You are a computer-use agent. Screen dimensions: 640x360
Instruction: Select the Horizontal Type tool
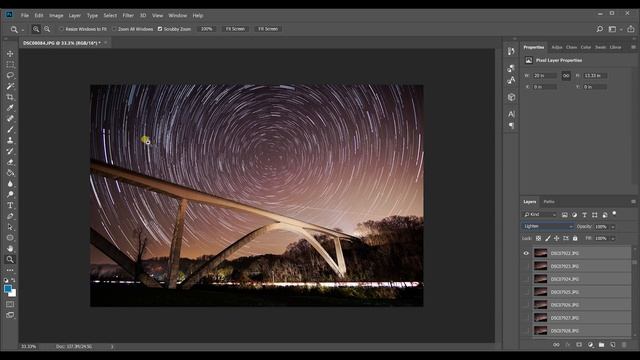10,205
